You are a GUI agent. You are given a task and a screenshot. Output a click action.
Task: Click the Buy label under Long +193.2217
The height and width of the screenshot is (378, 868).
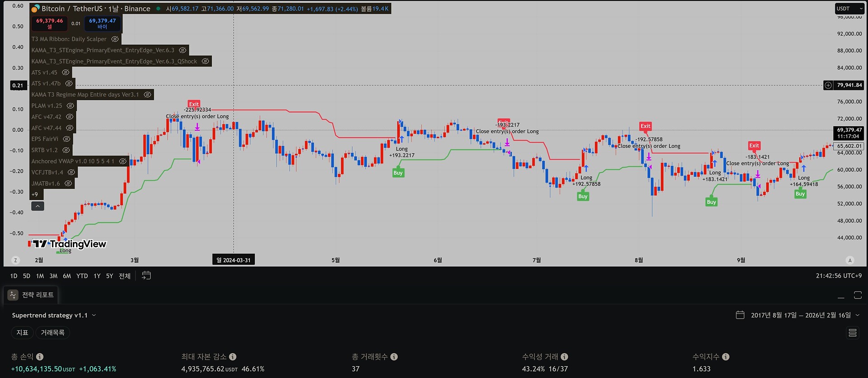398,173
